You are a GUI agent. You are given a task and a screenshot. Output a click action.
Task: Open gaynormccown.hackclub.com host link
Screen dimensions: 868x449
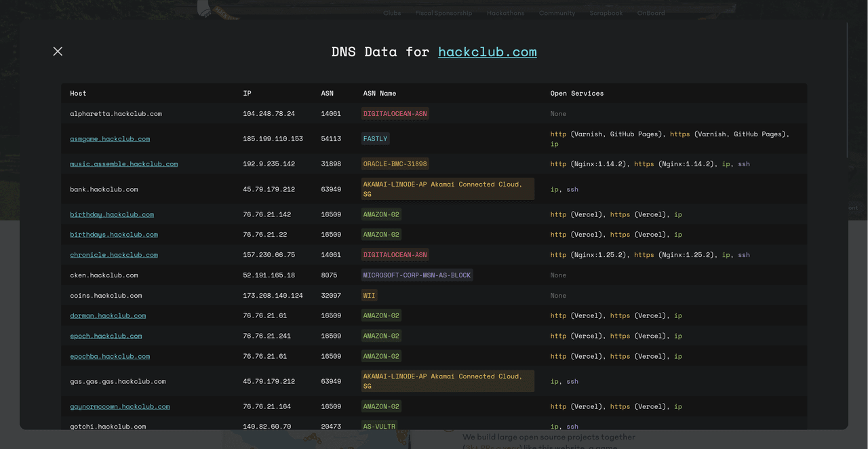tap(120, 407)
